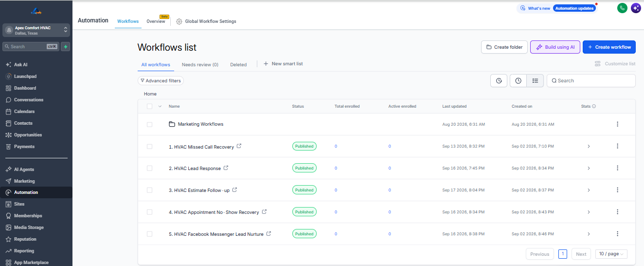The image size is (644, 266).
Task: Click Create workflow button
Action: 609,47
